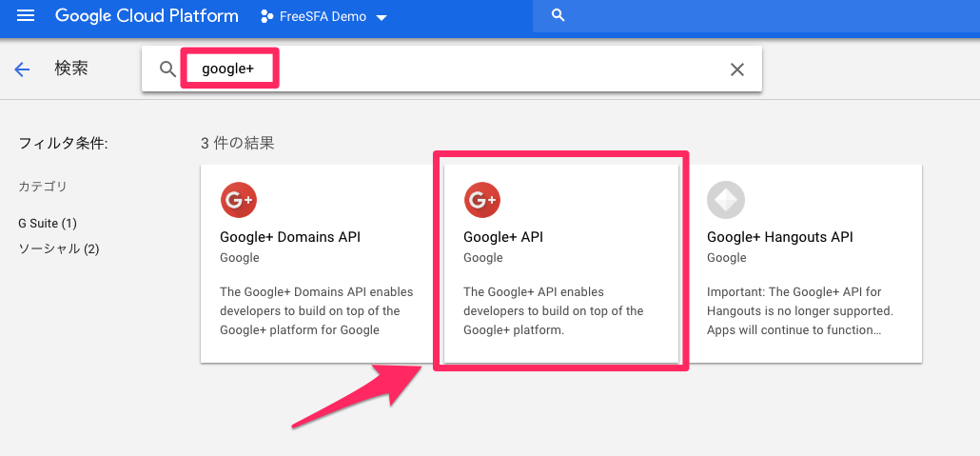Click the red G+ logo on the Google+ API card
980x456 pixels.
point(481,200)
